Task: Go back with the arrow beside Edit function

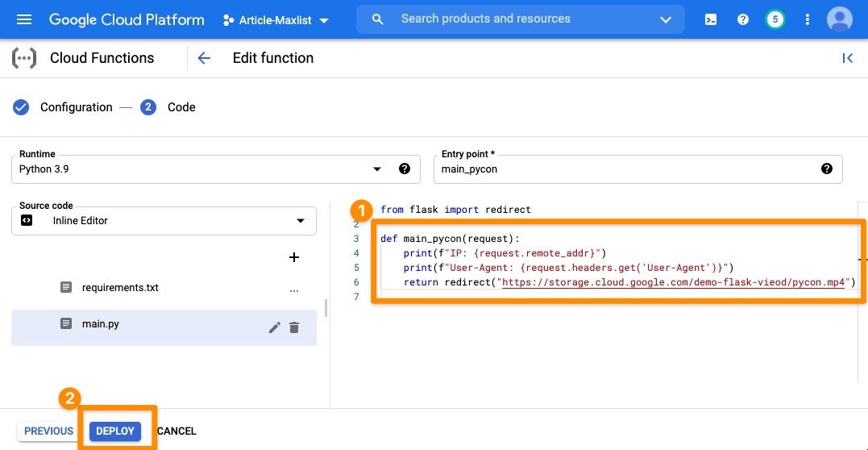Action: point(204,58)
